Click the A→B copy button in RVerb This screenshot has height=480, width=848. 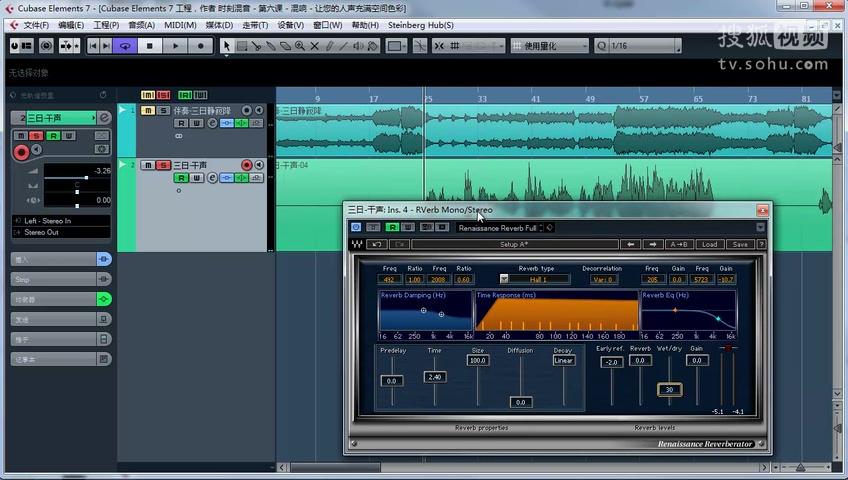(678, 244)
